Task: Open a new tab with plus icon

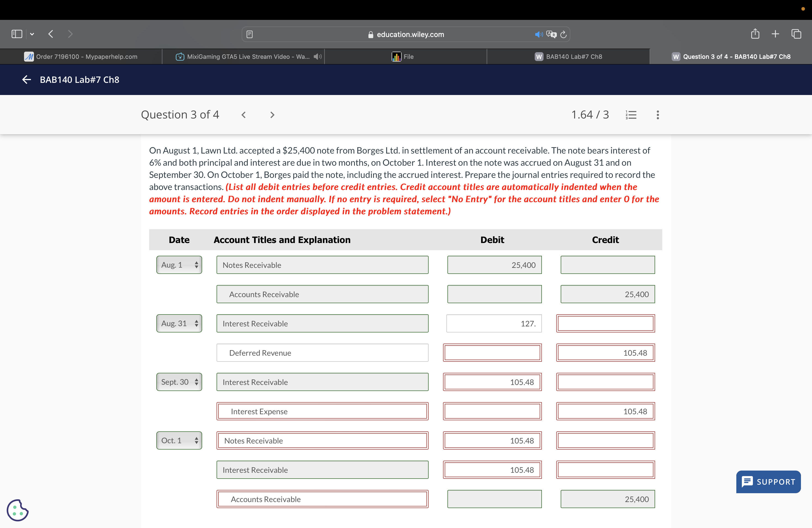Action: [775, 34]
